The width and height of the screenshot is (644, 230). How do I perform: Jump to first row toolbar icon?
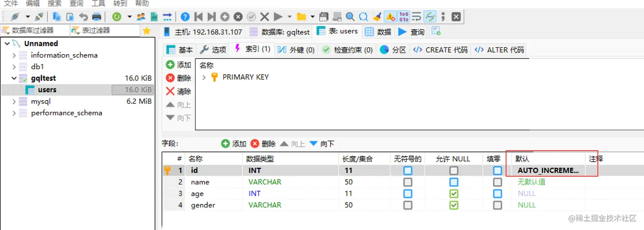click(198, 17)
